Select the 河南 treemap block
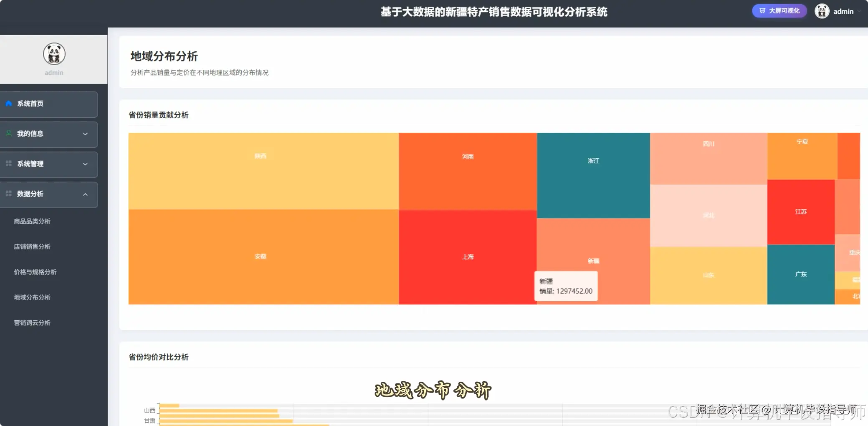 point(468,171)
